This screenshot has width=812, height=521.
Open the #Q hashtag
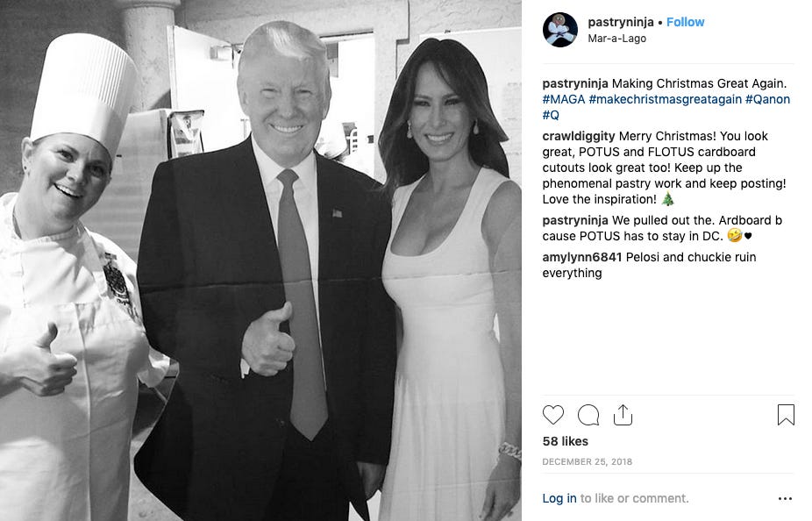tap(551, 115)
